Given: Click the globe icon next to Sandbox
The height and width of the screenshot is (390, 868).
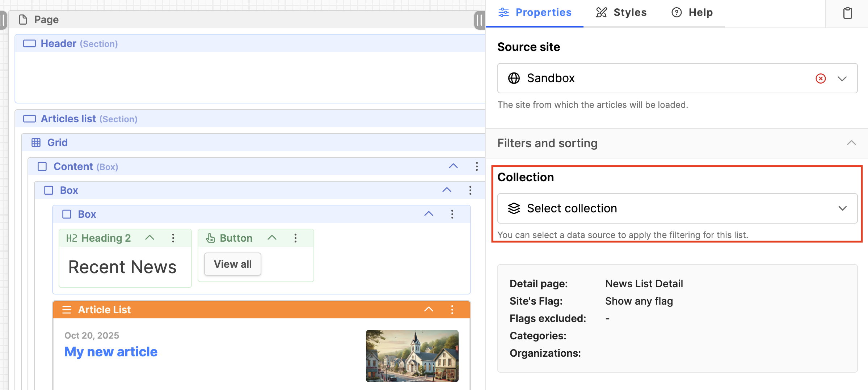Looking at the screenshot, I should coord(514,78).
